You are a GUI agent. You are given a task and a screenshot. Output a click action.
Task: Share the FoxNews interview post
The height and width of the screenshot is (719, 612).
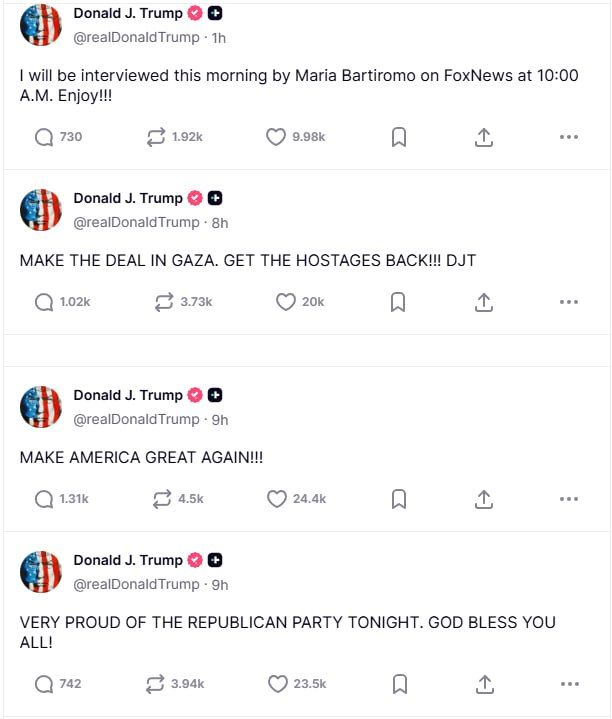tap(484, 138)
